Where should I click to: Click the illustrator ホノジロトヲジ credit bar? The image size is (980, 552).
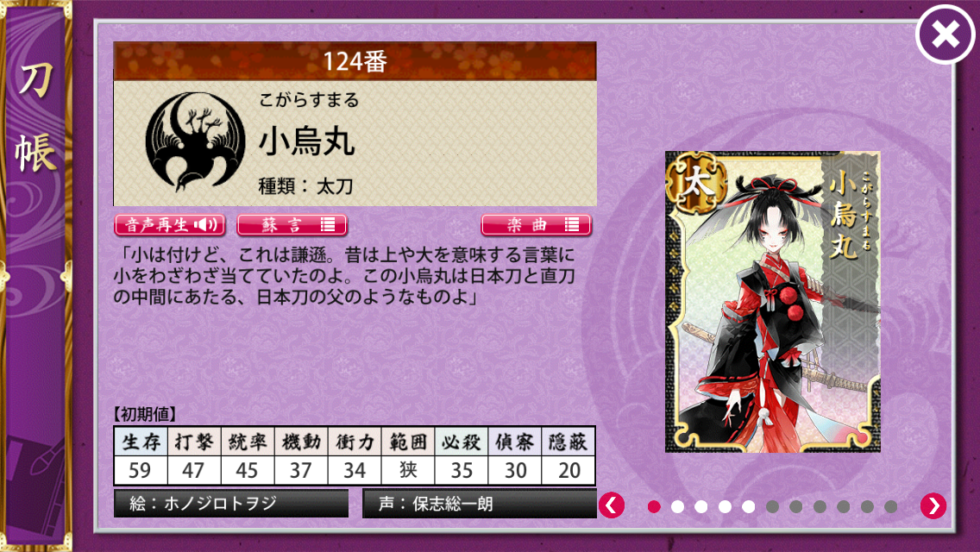point(230,503)
